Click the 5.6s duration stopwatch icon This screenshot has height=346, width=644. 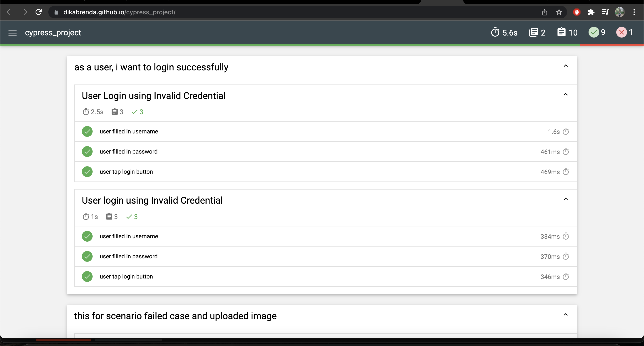495,32
